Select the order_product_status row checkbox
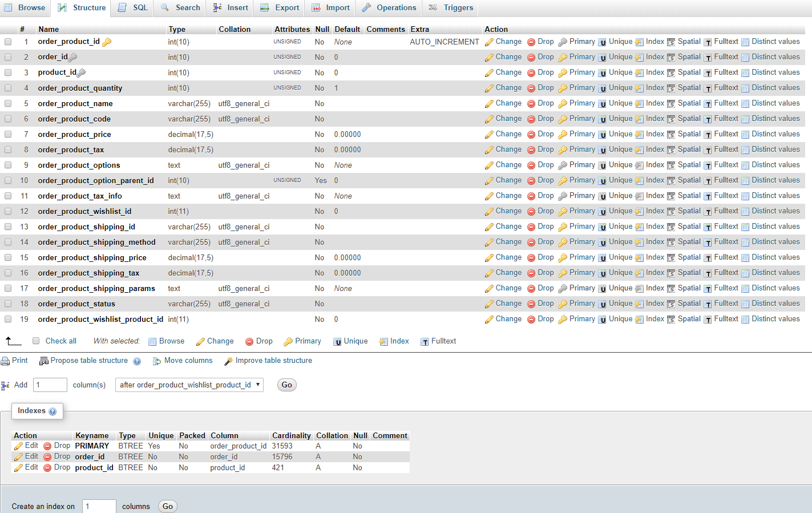Viewport: 812px width, 513px height. pyautogui.click(x=8, y=304)
